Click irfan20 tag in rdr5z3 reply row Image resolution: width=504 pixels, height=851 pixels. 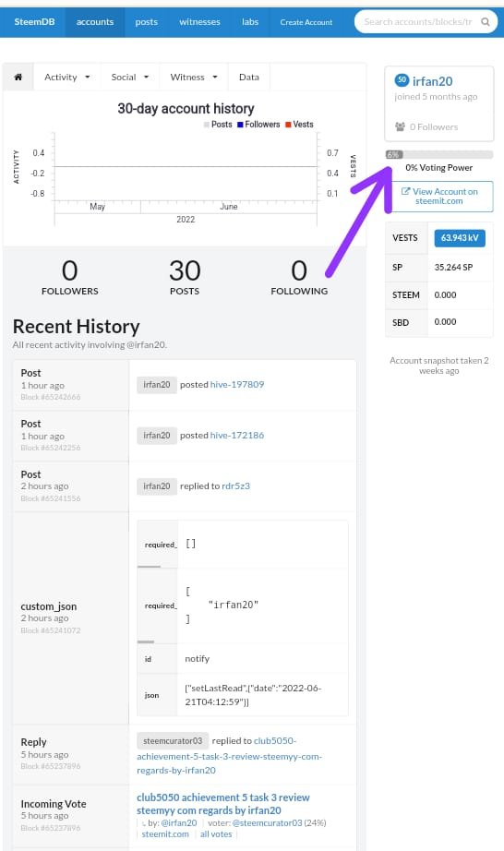(157, 486)
